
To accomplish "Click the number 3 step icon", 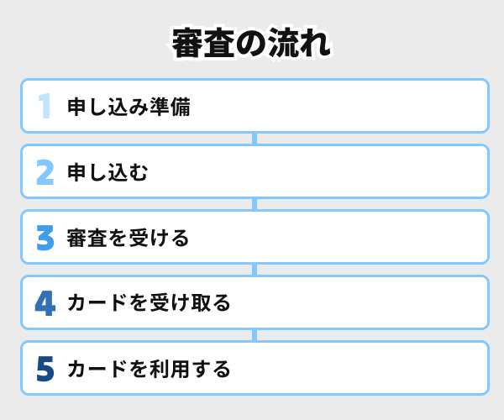I will pos(45,238).
